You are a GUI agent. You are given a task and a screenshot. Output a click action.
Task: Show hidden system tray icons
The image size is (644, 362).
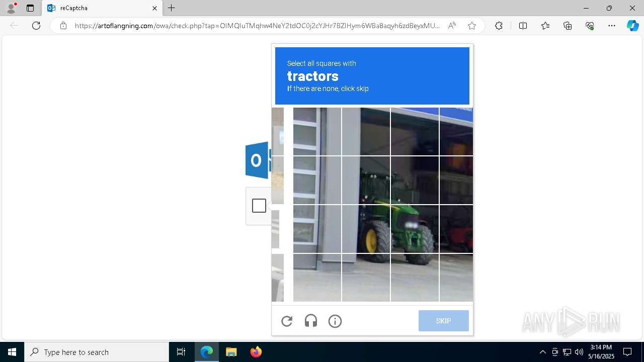542,352
